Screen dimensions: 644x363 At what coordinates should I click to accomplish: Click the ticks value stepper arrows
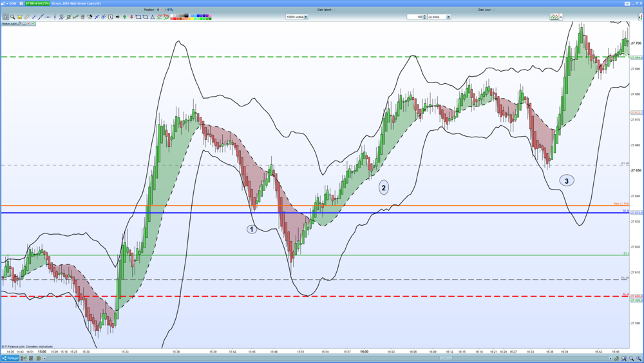click(424, 17)
